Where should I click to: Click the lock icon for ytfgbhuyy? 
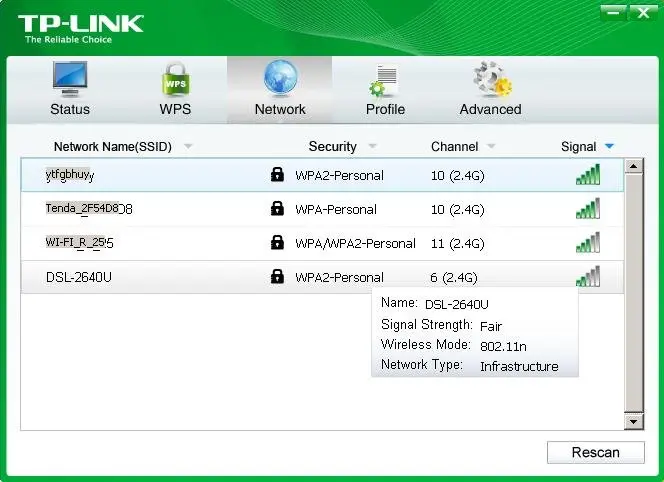pos(277,174)
